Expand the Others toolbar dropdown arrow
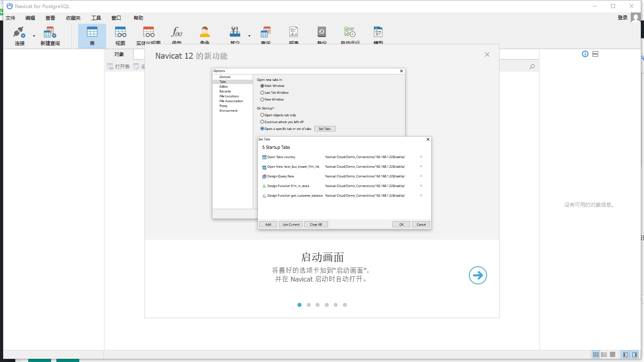The height and width of the screenshot is (362, 644). 249,36
